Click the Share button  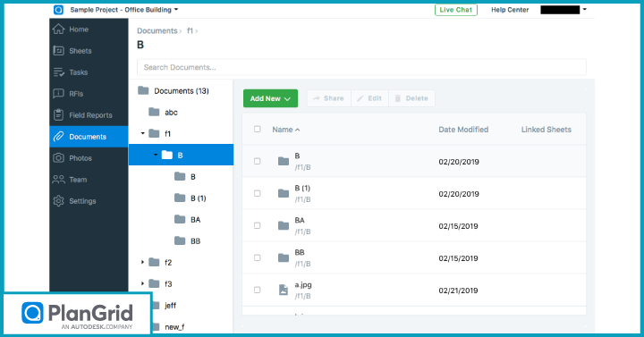[x=329, y=98]
